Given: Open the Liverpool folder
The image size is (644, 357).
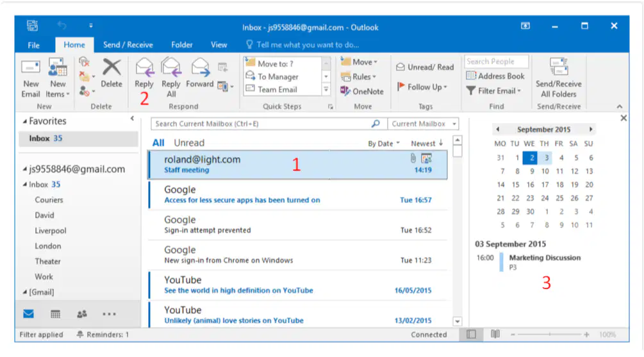Looking at the screenshot, I should pos(51,231).
